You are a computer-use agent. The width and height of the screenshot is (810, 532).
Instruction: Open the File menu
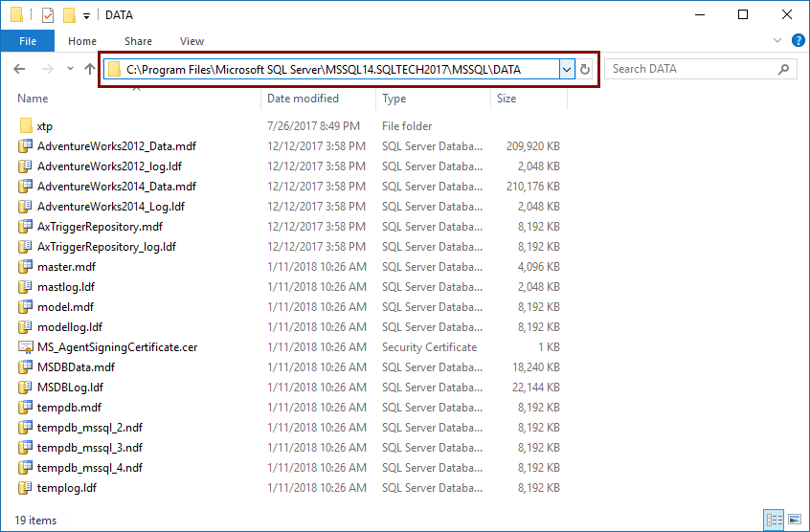pos(28,41)
